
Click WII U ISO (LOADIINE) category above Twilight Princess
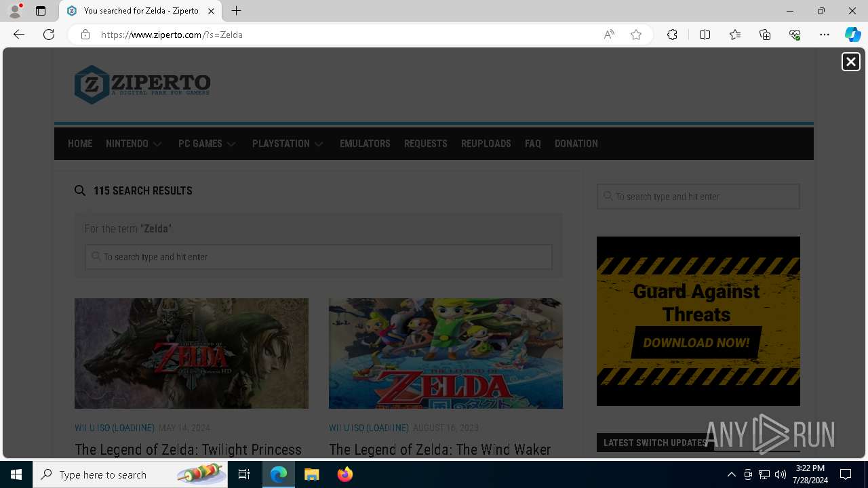(x=115, y=428)
